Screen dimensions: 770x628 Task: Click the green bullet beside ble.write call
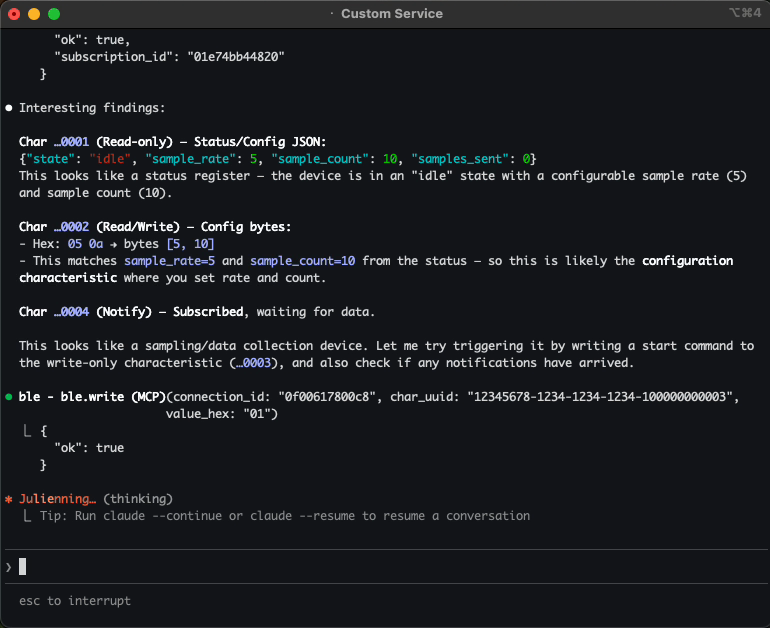pos(9,397)
